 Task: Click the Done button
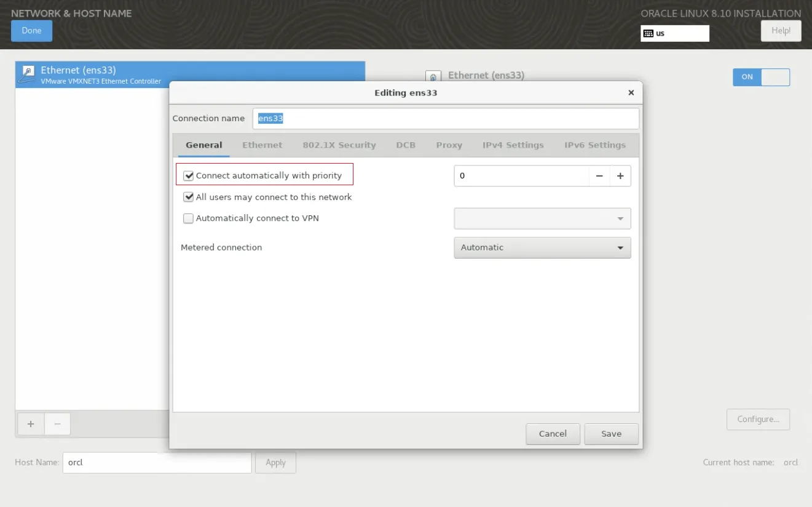31,31
